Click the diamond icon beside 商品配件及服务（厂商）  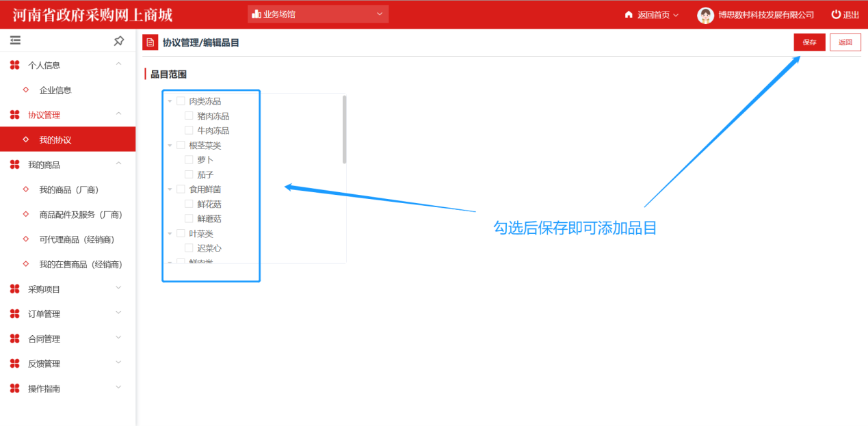pyautogui.click(x=26, y=214)
